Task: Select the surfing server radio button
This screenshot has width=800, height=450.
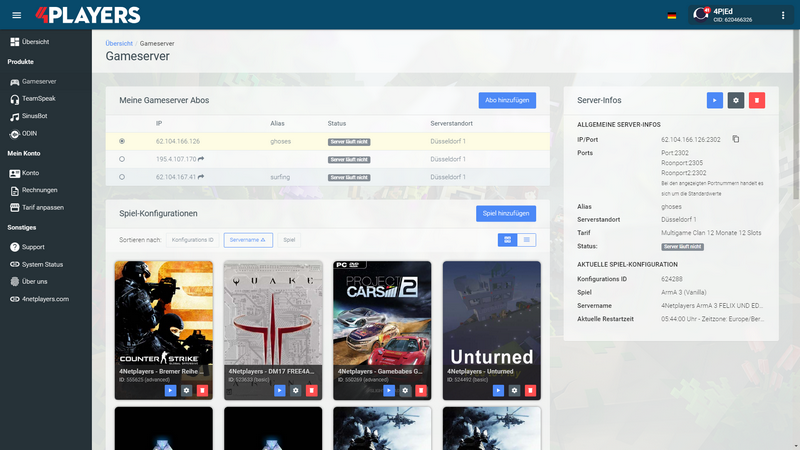Action: (122, 177)
